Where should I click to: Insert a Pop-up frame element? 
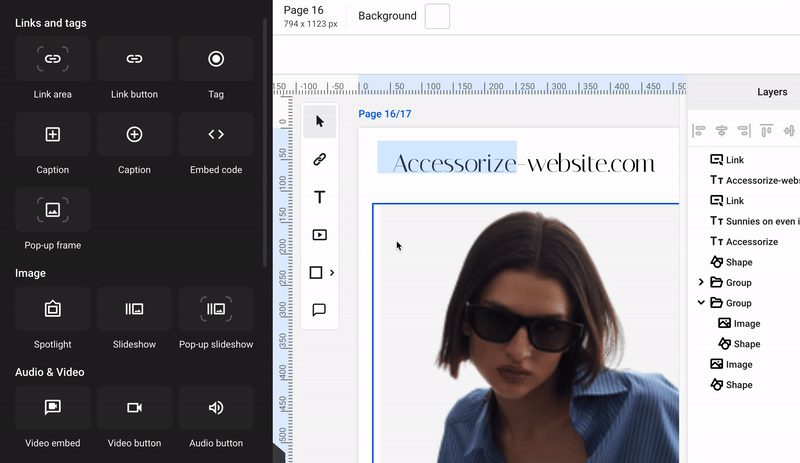coord(53,210)
